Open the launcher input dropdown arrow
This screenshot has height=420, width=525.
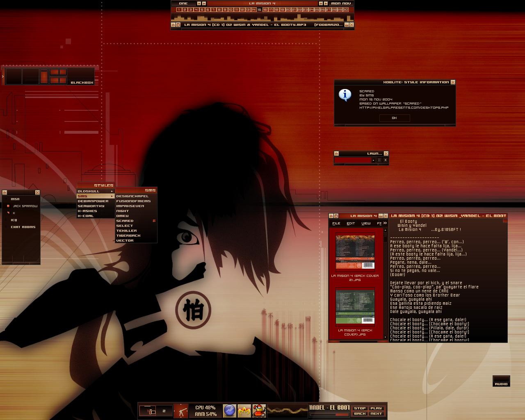coord(373,160)
